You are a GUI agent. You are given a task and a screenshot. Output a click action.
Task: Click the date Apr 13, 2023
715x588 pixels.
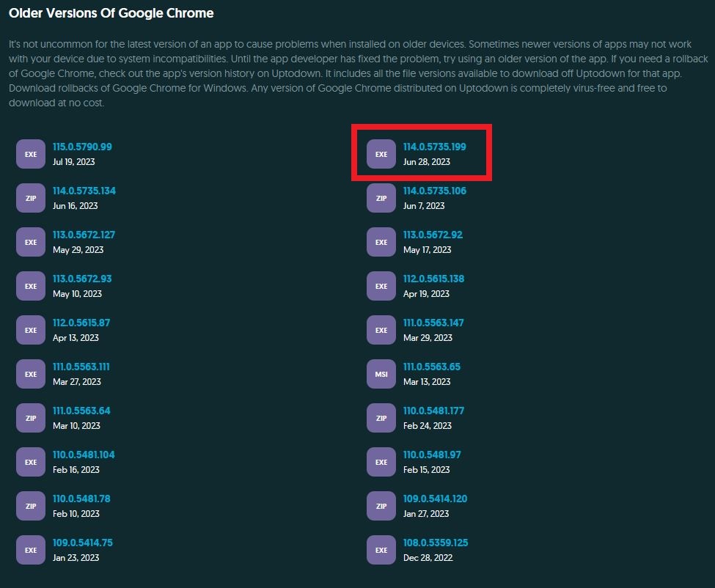coord(76,338)
